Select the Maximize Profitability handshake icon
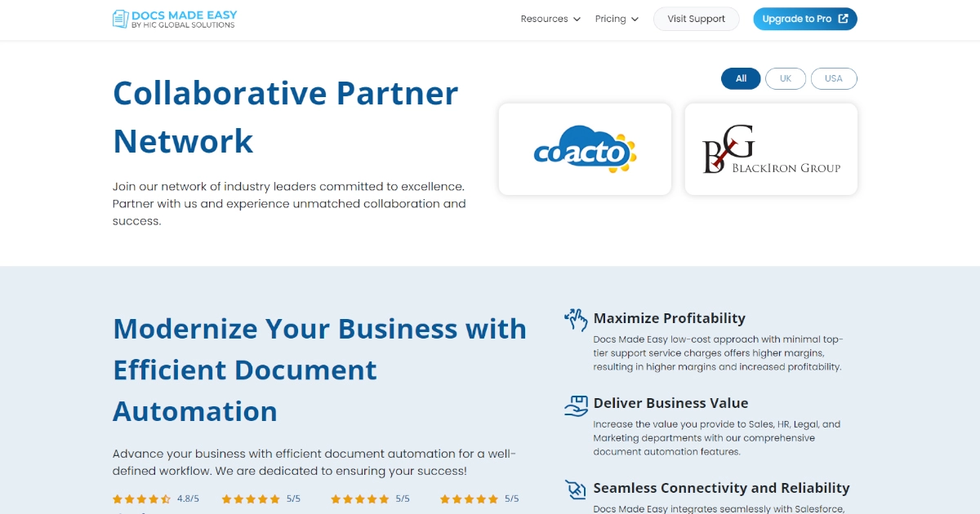The image size is (980, 514). [x=575, y=320]
